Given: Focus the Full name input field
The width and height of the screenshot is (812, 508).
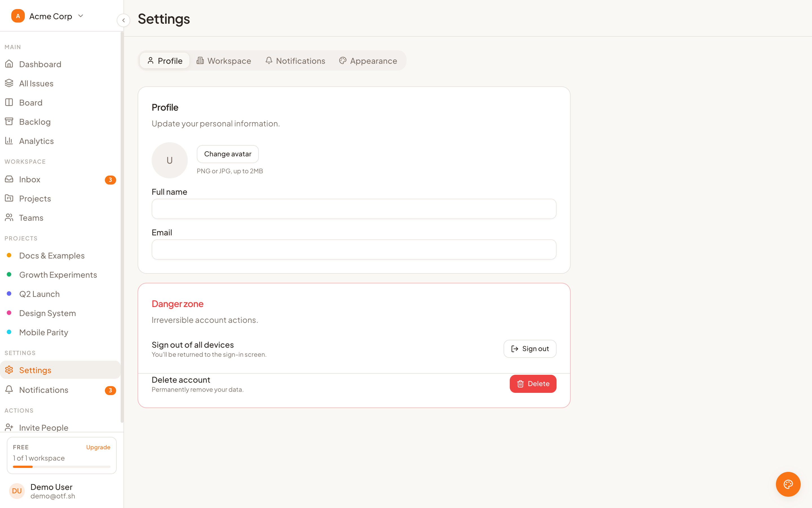Looking at the screenshot, I should [x=354, y=209].
